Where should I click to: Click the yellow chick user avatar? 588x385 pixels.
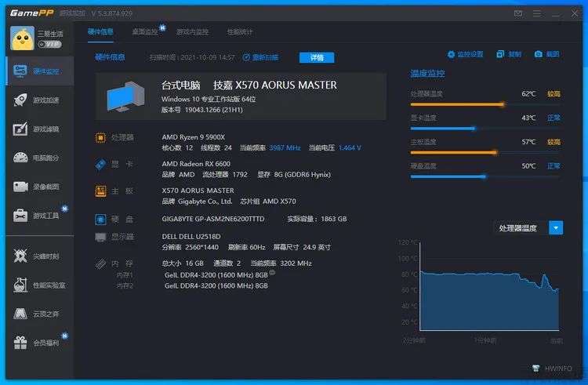click(x=22, y=38)
